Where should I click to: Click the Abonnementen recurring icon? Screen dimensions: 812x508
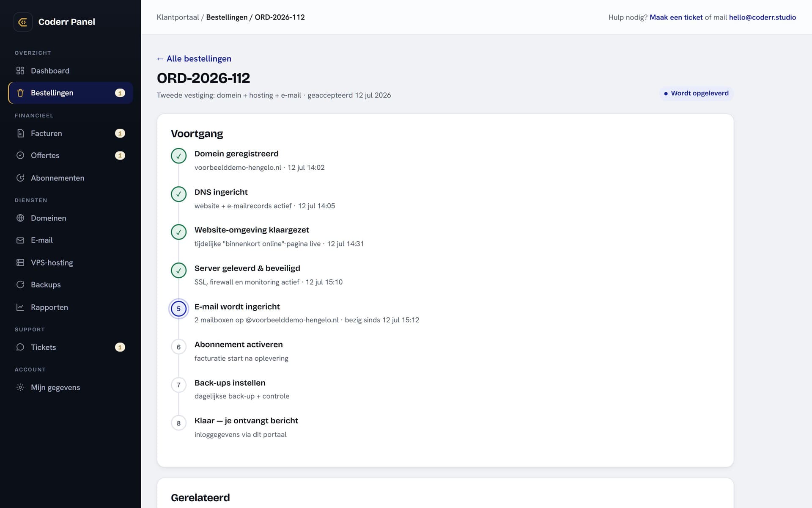click(20, 178)
